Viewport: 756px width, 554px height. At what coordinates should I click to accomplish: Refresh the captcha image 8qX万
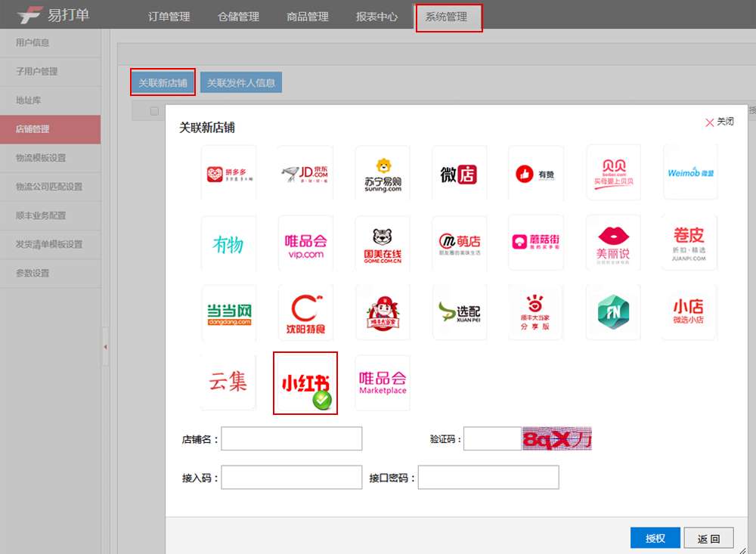click(x=557, y=438)
